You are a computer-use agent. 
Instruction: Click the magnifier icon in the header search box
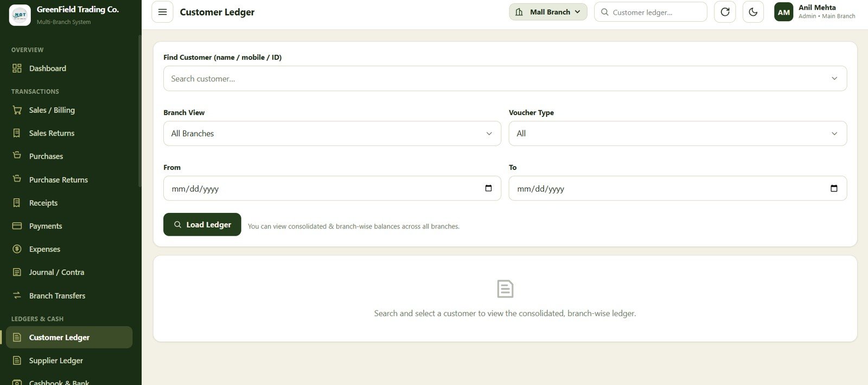604,12
